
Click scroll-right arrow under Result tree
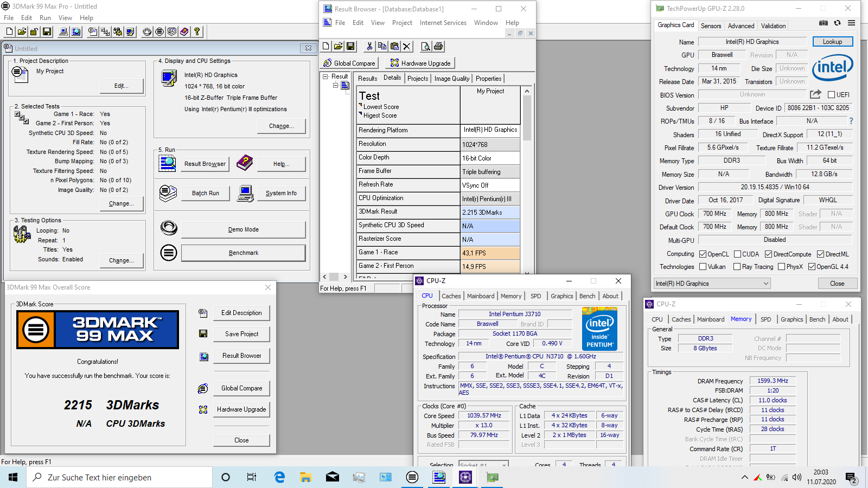pos(345,277)
